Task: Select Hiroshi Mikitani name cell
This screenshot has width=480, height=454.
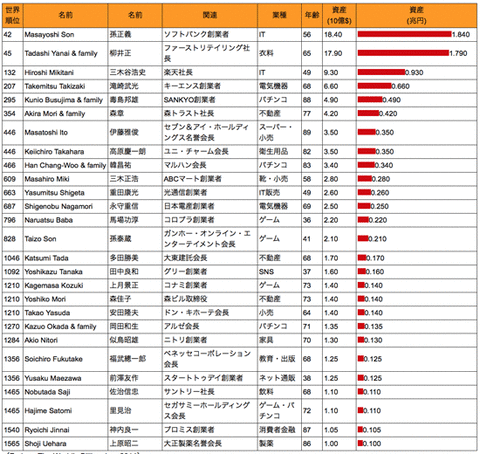Action: (x=65, y=73)
